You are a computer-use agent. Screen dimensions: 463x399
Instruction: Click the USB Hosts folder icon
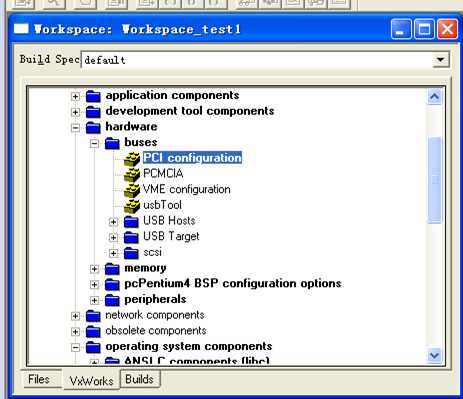[x=131, y=221]
